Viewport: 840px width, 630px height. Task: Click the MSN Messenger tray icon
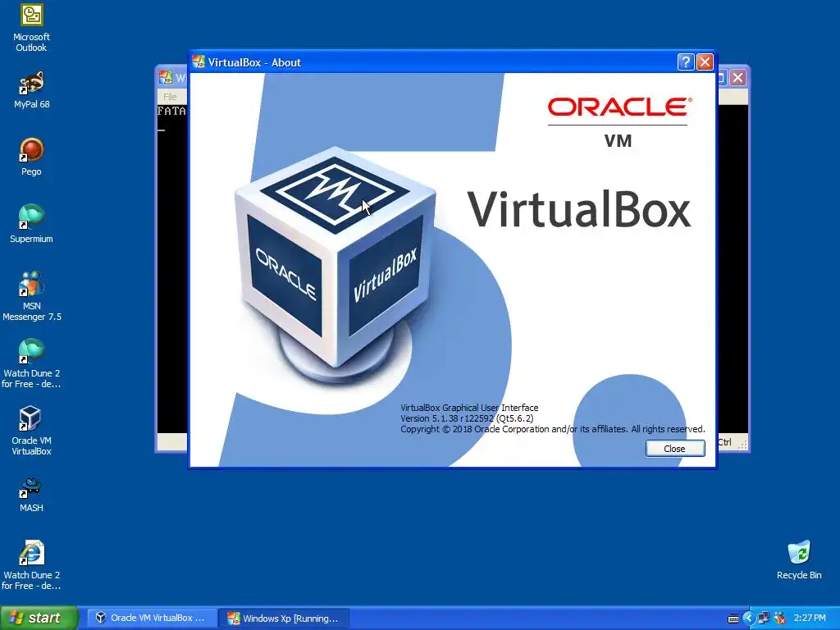(x=779, y=619)
